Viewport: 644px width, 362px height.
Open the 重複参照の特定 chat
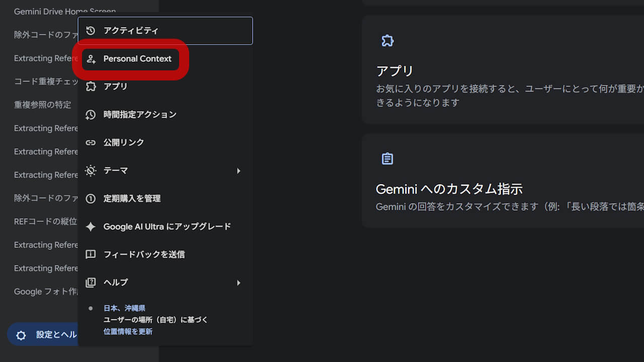pos(43,105)
